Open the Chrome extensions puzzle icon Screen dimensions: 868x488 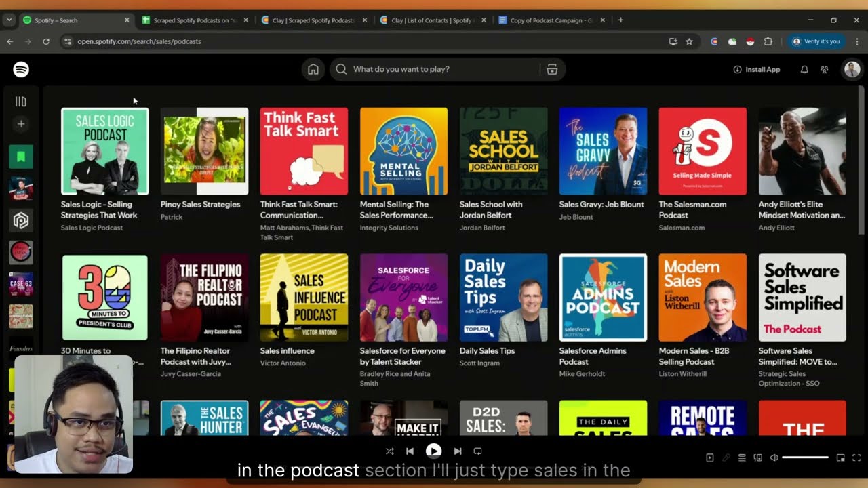pyautogui.click(x=768, y=41)
